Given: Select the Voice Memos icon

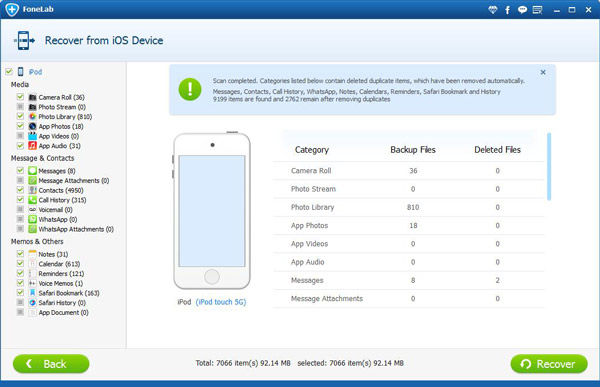Looking at the screenshot, I should tap(33, 283).
